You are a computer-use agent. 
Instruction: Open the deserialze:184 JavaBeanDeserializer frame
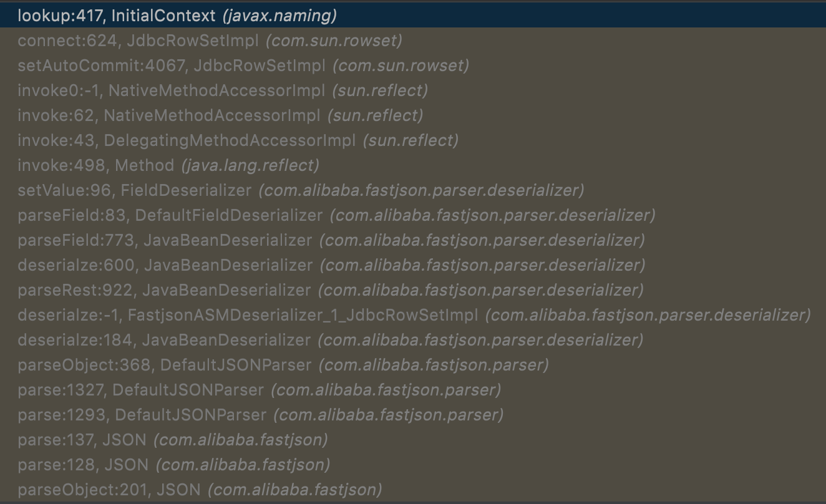(x=330, y=340)
